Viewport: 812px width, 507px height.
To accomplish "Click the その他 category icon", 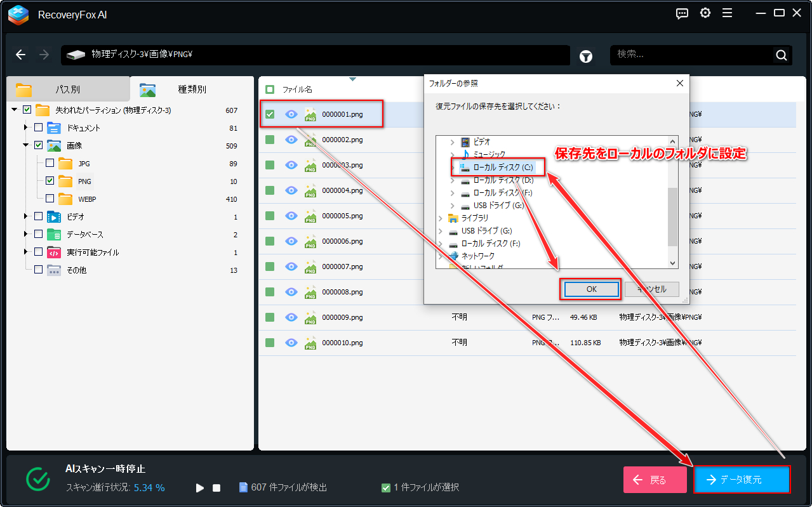I will point(54,270).
